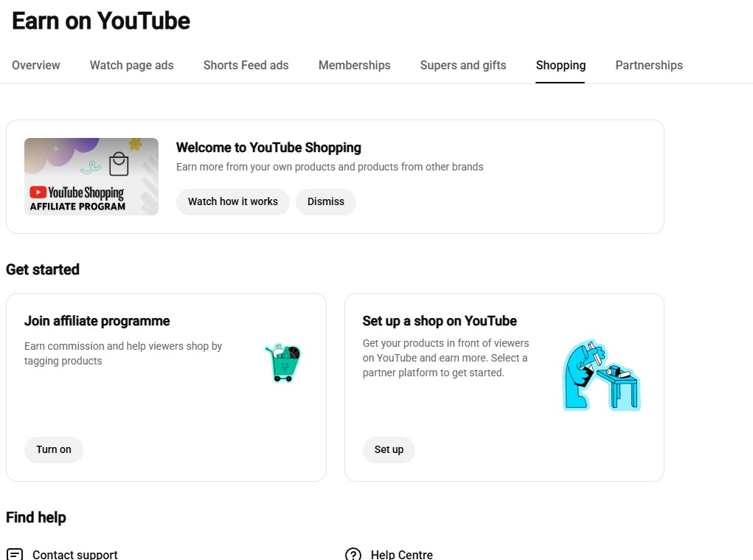Screen dimensions: 753x560
Task: Select the Memberships tab
Action: click(355, 66)
